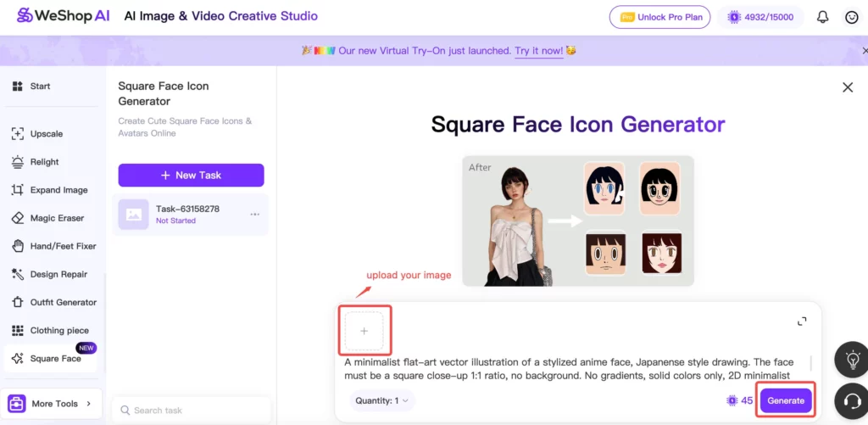
Task: Click the Square Face Icon Generator heading
Action: click(578, 125)
